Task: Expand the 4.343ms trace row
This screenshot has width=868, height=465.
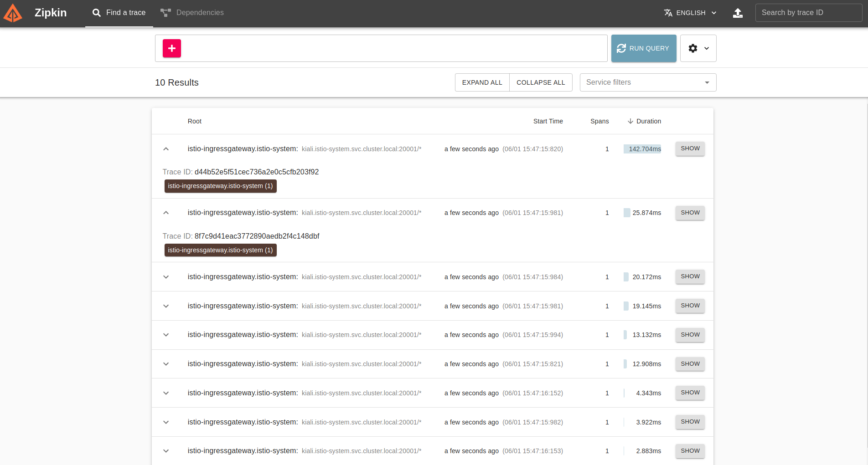Action: (166, 393)
